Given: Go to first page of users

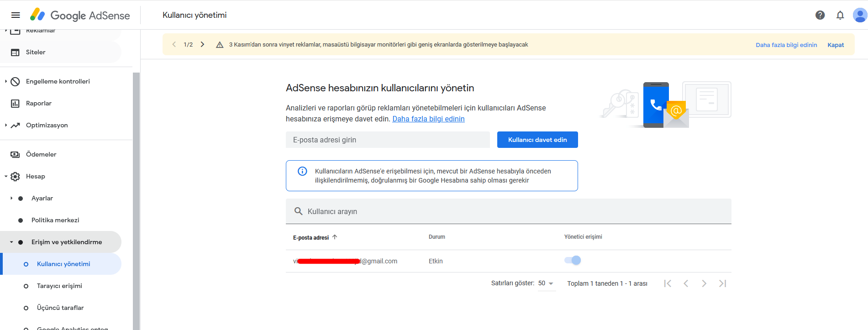Looking at the screenshot, I should click(668, 283).
